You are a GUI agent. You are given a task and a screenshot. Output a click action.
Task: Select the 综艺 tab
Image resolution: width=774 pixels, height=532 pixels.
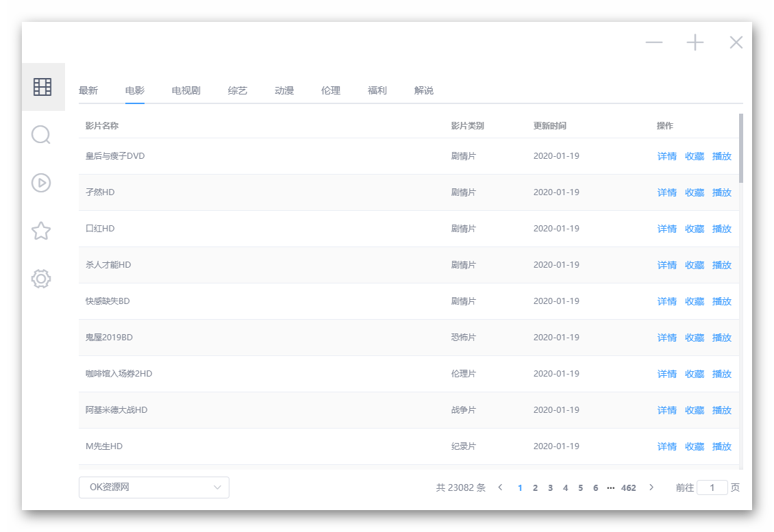(238, 90)
